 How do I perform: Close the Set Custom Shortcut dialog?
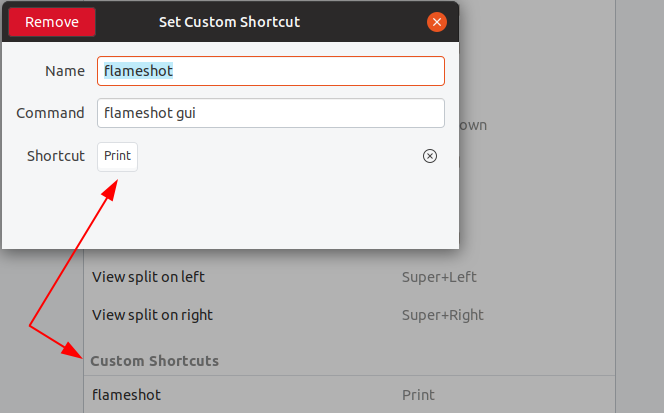(x=437, y=22)
